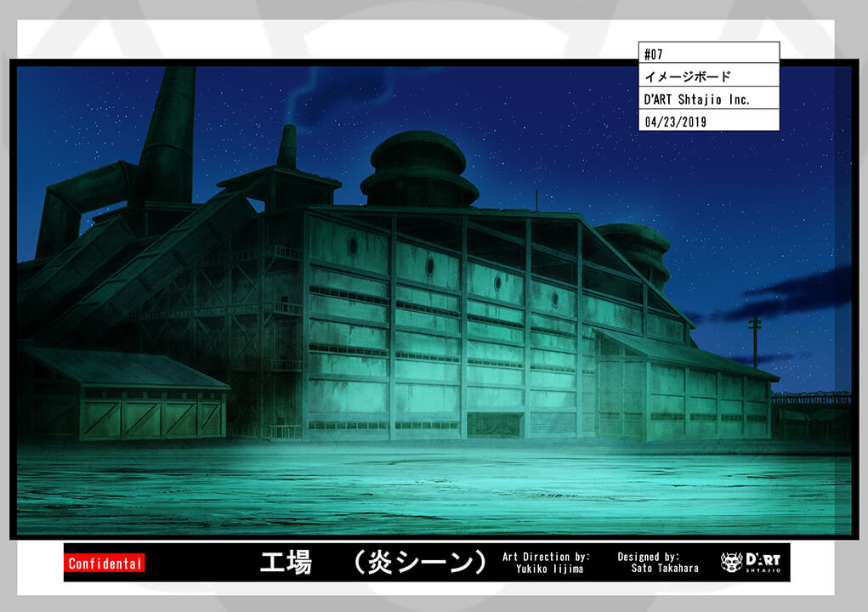Viewport: 868px width, 612px height.
Task: Click the (炎シーン) subtitle text
Action: (420, 562)
